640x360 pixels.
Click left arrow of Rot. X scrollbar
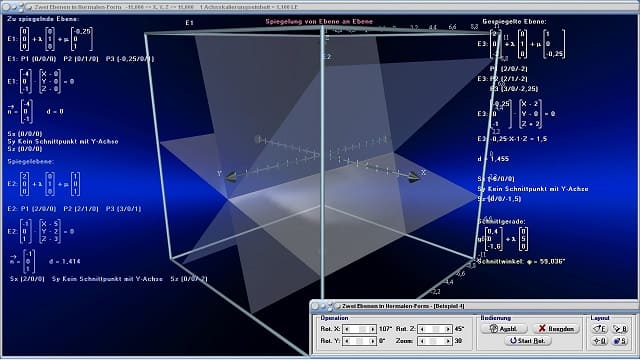click(347, 329)
